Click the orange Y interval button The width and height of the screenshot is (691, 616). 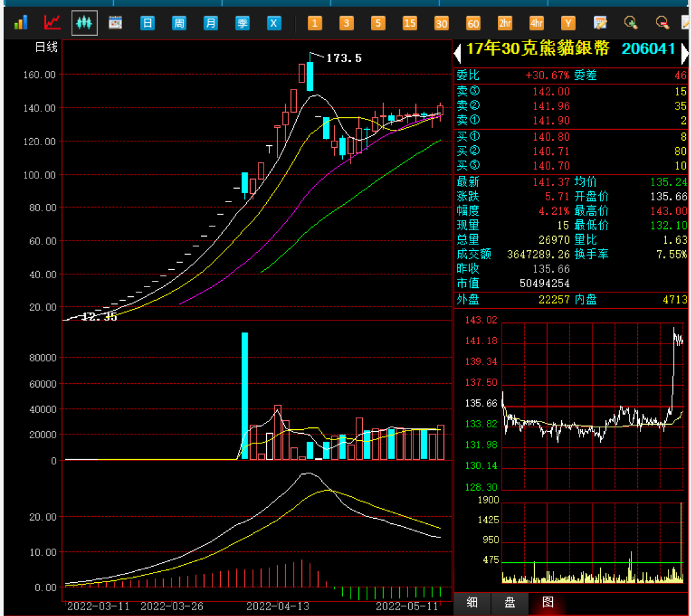pyautogui.click(x=569, y=23)
